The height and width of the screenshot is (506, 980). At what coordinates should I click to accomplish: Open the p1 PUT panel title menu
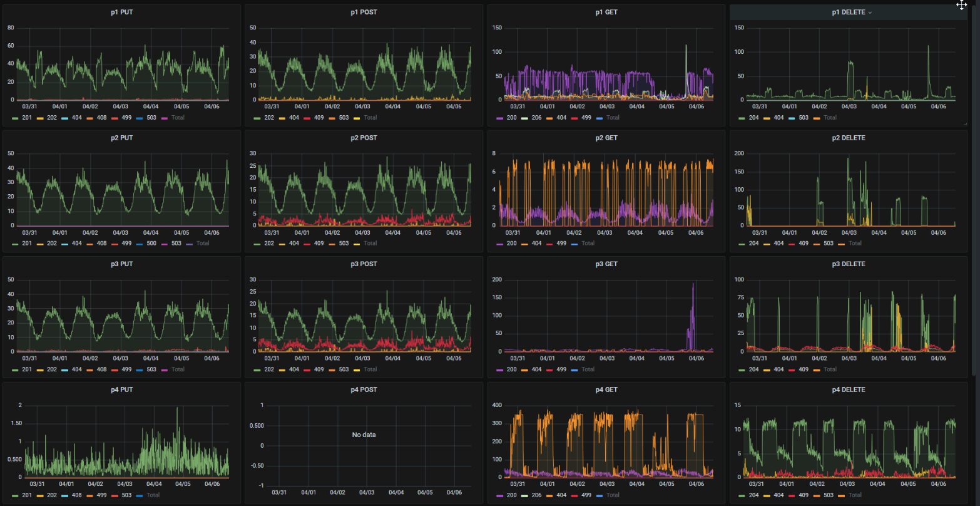121,13
